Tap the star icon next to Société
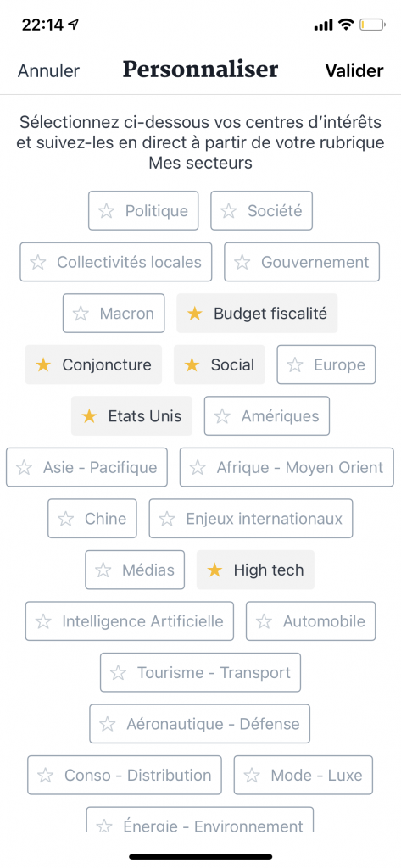 click(x=228, y=211)
